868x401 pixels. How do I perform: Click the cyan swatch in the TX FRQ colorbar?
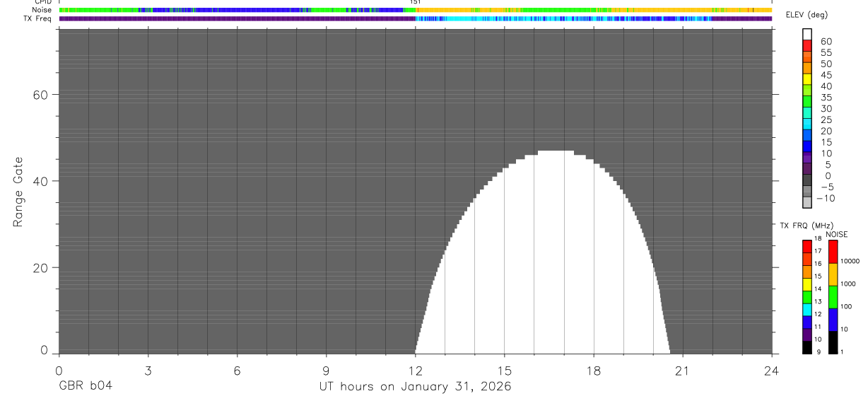[807, 309]
